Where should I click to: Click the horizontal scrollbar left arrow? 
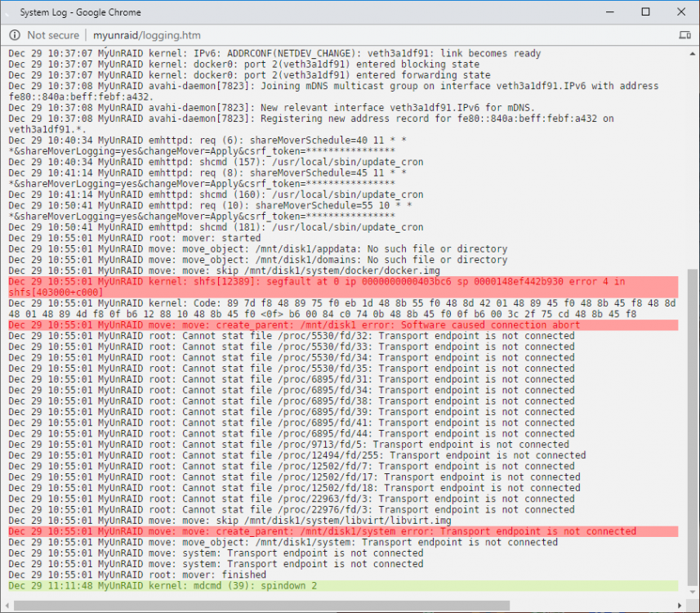tap(7, 606)
